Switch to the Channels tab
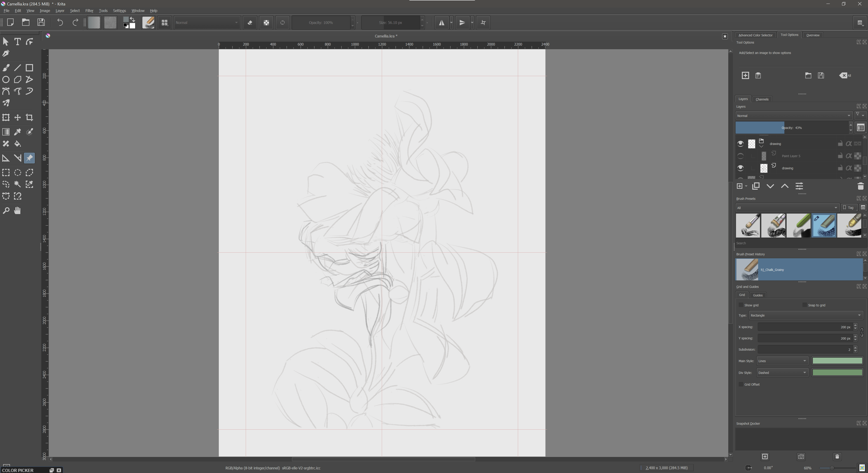 [762, 99]
